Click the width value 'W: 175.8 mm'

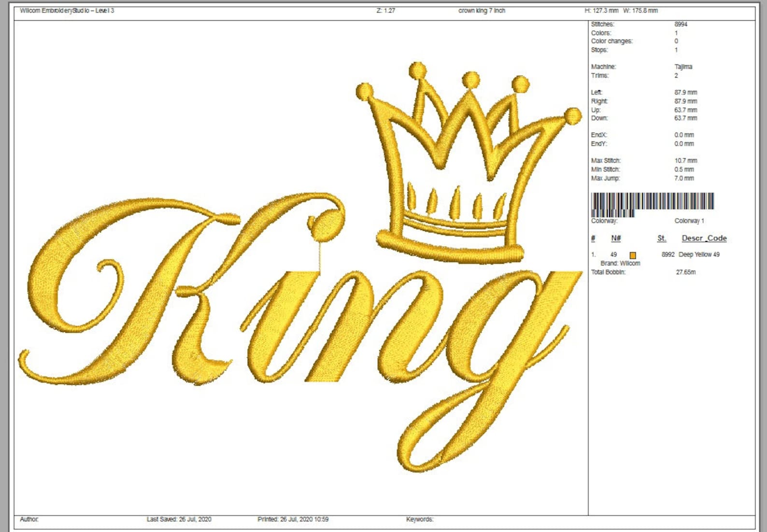[x=640, y=11]
